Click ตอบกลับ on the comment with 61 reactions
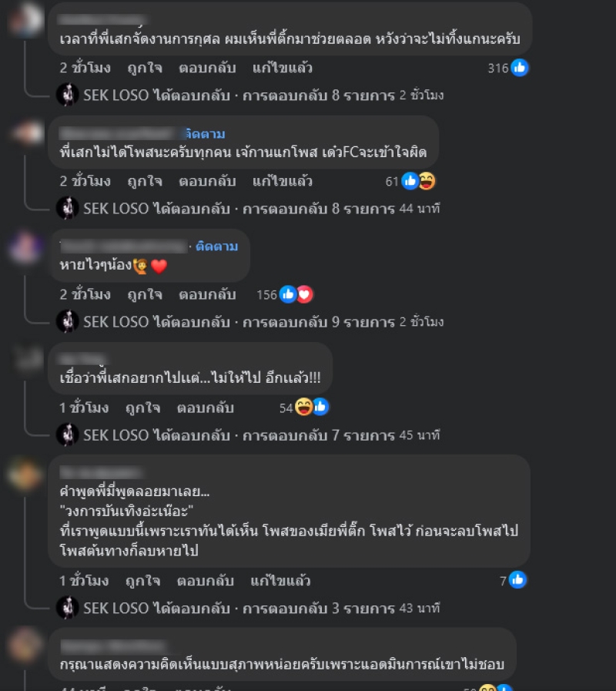Screen dimensions: 616x691 [x=207, y=181]
